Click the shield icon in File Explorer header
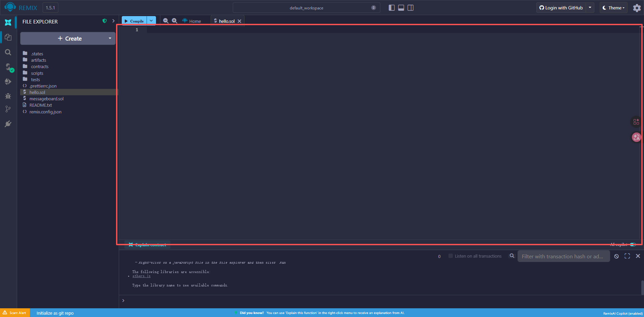The height and width of the screenshot is (317, 644). pyautogui.click(x=105, y=21)
